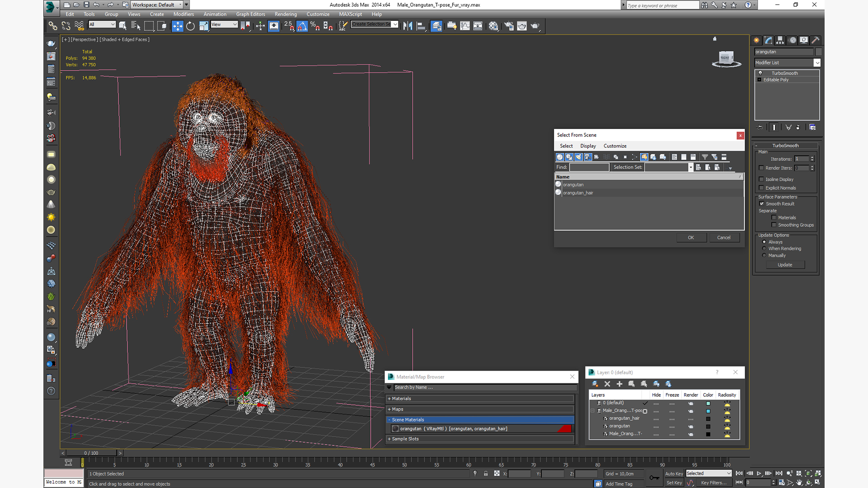Click the Bind to Space Warp tool
Screen dimensions: 868x488
click(x=79, y=26)
